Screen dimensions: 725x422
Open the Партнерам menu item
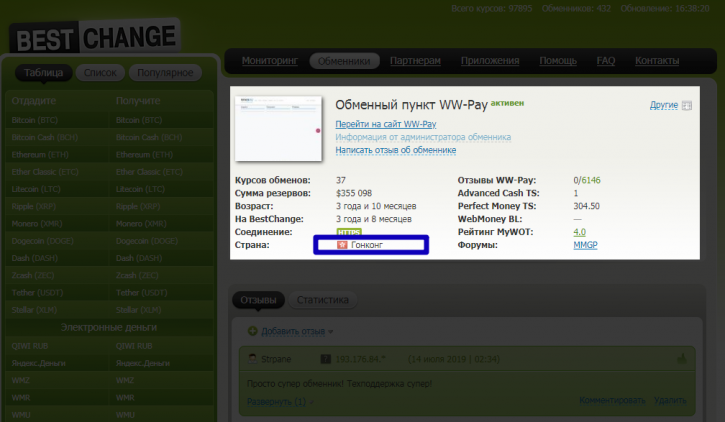[x=415, y=61]
